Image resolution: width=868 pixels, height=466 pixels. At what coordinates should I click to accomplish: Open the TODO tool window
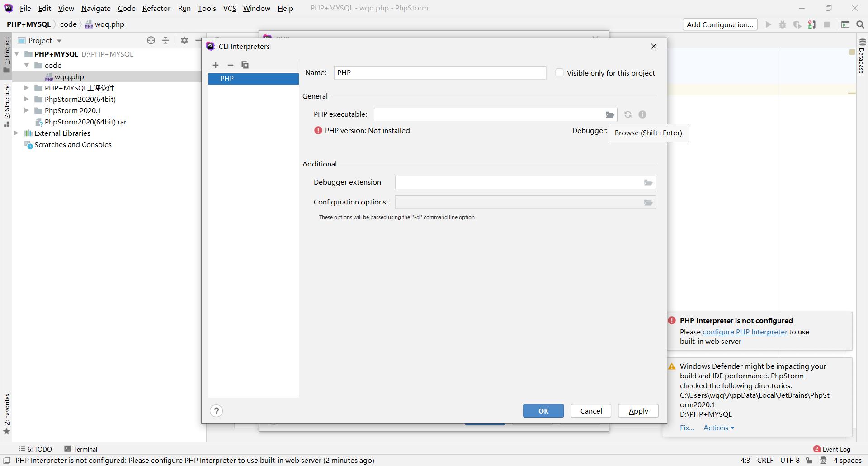tap(36, 449)
